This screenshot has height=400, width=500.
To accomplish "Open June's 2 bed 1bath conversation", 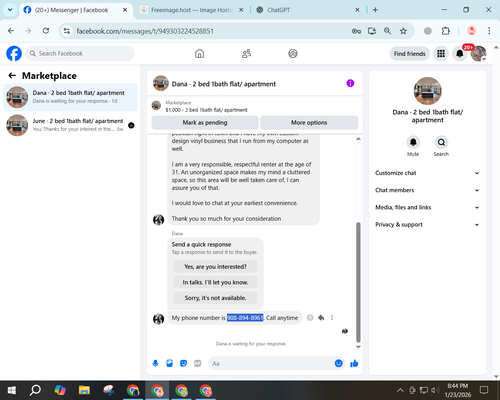I will (x=70, y=125).
